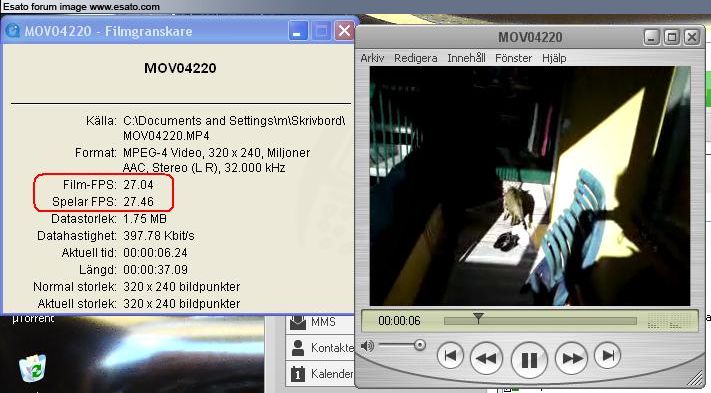Open the Arkiv menu

click(372, 58)
